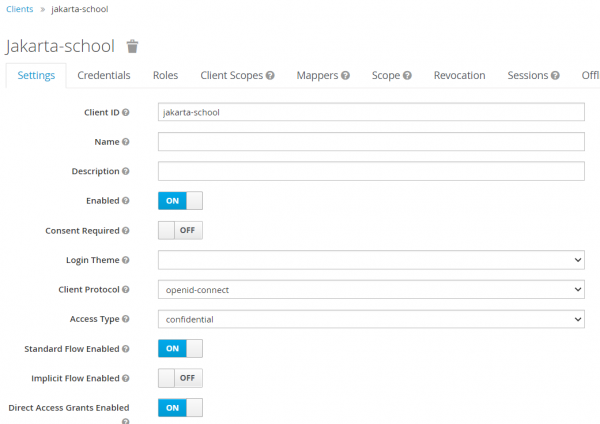The width and height of the screenshot is (600, 424).
Task: Click help icon next to Consent Required
Action: pos(126,231)
